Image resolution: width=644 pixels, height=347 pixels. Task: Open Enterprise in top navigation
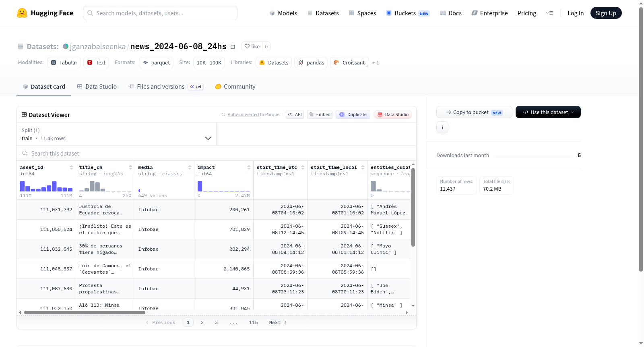click(489, 13)
